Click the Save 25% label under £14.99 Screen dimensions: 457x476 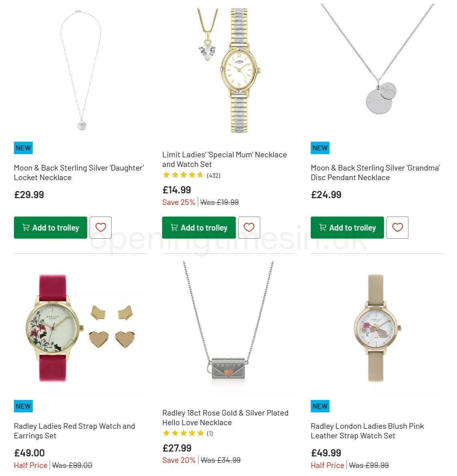click(x=178, y=202)
